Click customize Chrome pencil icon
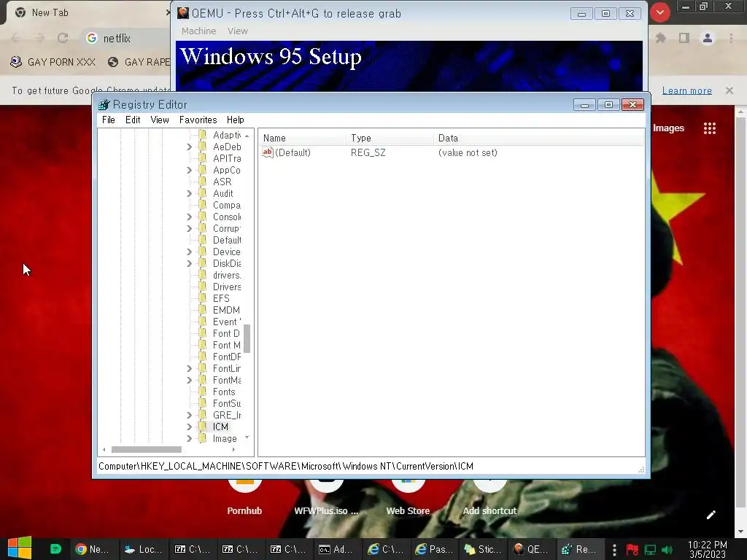747x560 pixels. click(711, 515)
